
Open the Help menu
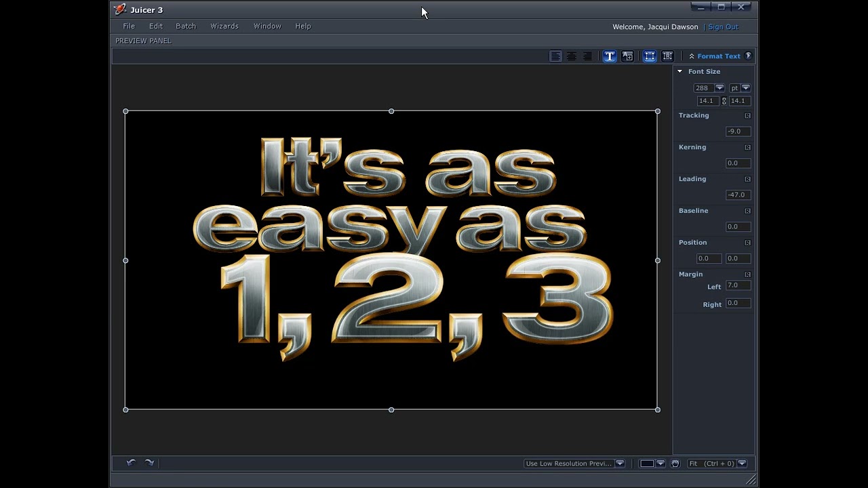pyautogui.click(x=303, y=26)
